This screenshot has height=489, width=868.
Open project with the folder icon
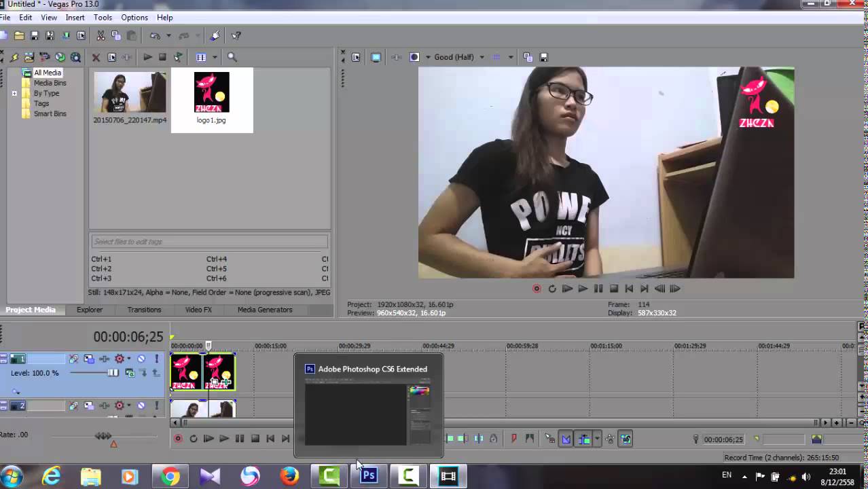[19, 36]
